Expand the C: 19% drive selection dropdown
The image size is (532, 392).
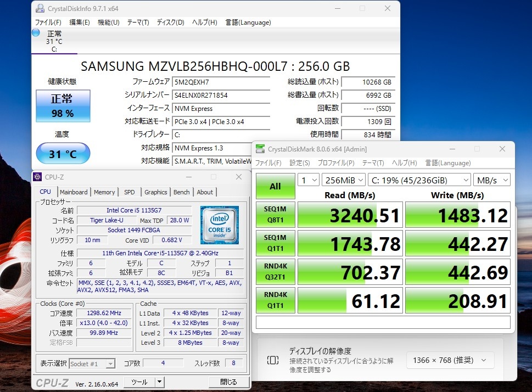pos(419,180)
